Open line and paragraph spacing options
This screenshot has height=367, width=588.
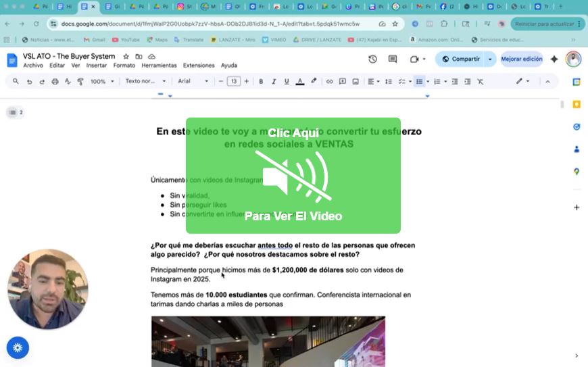[x=389, y=81]
